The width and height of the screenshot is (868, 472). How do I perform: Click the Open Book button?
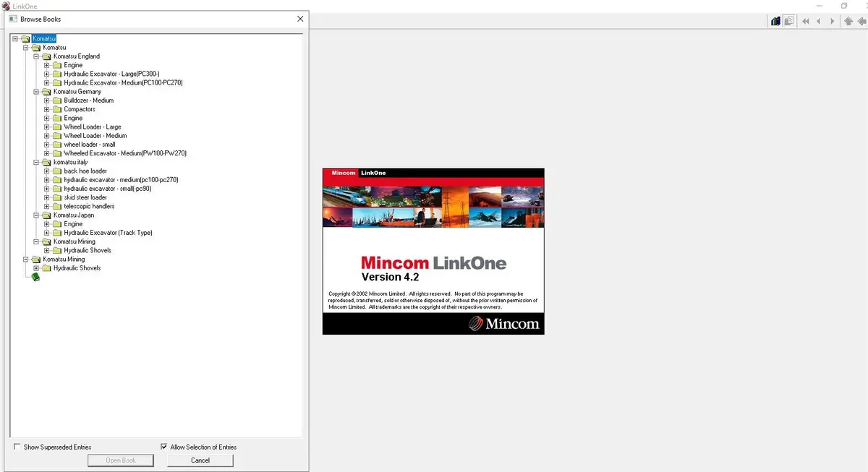click(x=121, y=460)
